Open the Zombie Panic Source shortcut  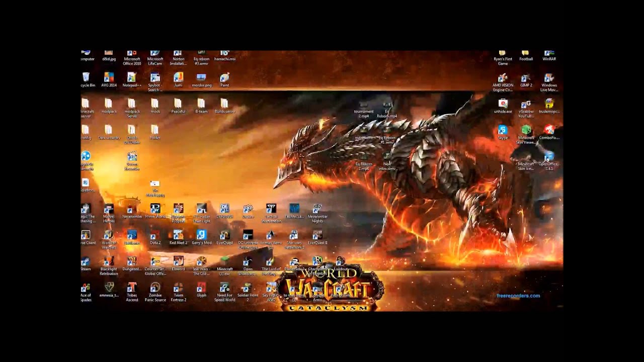point(155,292)
